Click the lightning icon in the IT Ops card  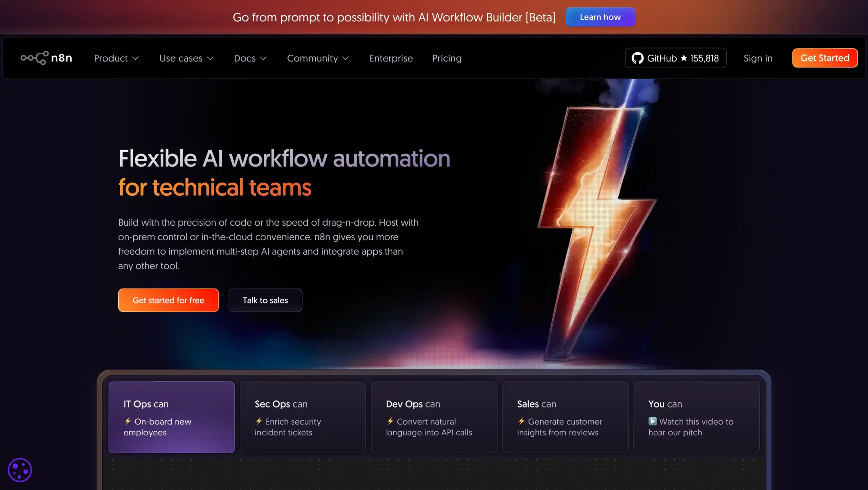tap(127, 421)
